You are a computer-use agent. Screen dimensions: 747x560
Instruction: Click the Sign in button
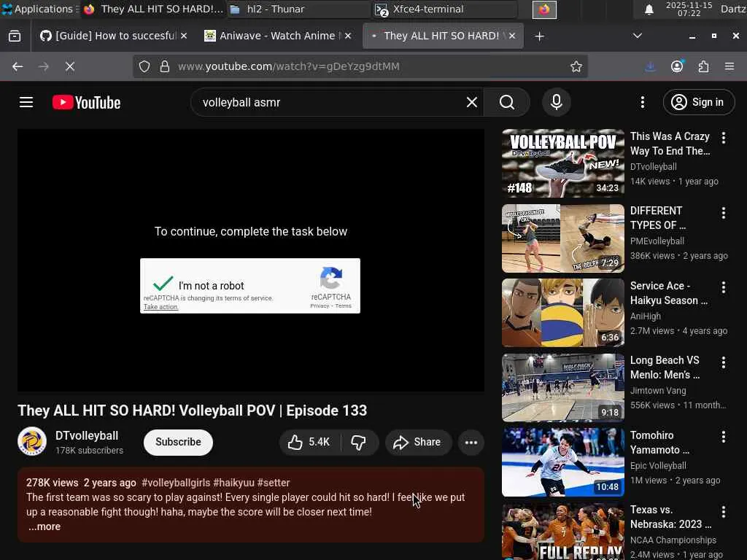(698, 102)
